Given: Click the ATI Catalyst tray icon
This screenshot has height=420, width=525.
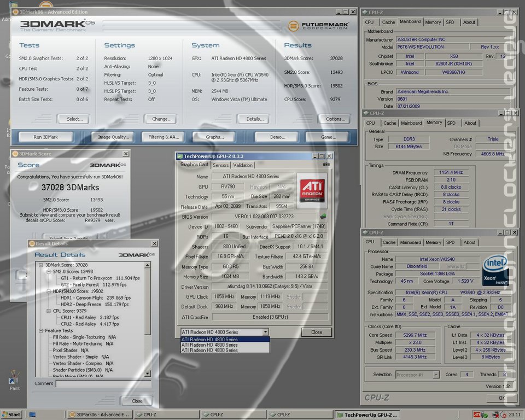Looking at the screenshot, I should 477,415.
